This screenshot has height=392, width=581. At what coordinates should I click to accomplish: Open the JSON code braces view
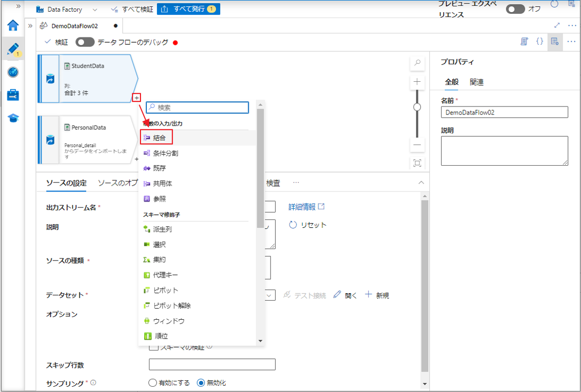540,42
